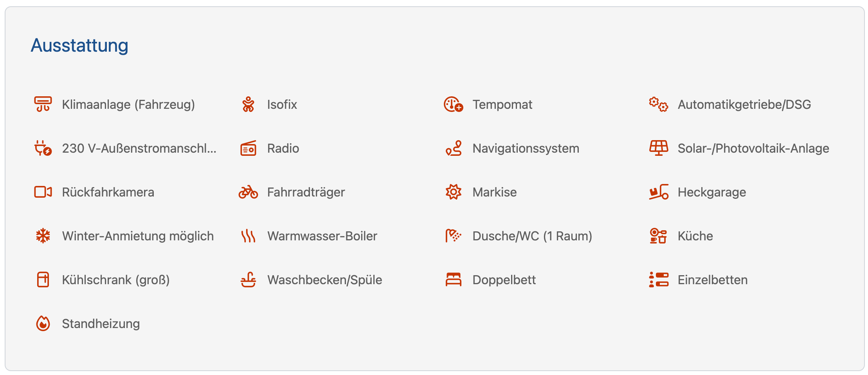Viewport: 868px width, 375px height.
Task: Click the Einzelbetten label text
Action: (712, 280)
